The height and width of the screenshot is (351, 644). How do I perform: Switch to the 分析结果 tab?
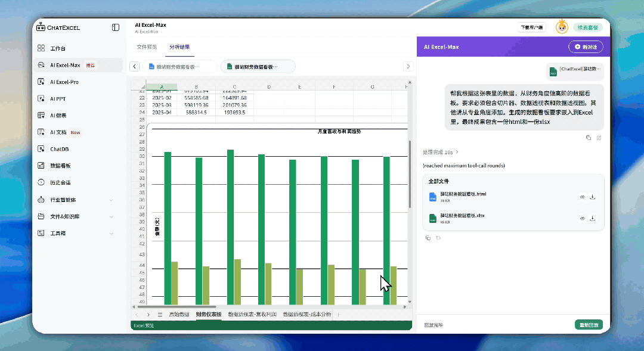179,47
